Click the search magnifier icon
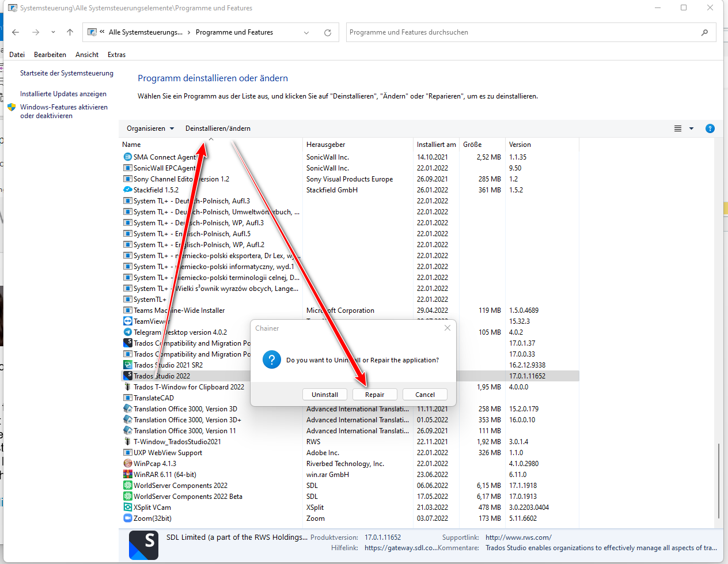 tap(704, 33)
